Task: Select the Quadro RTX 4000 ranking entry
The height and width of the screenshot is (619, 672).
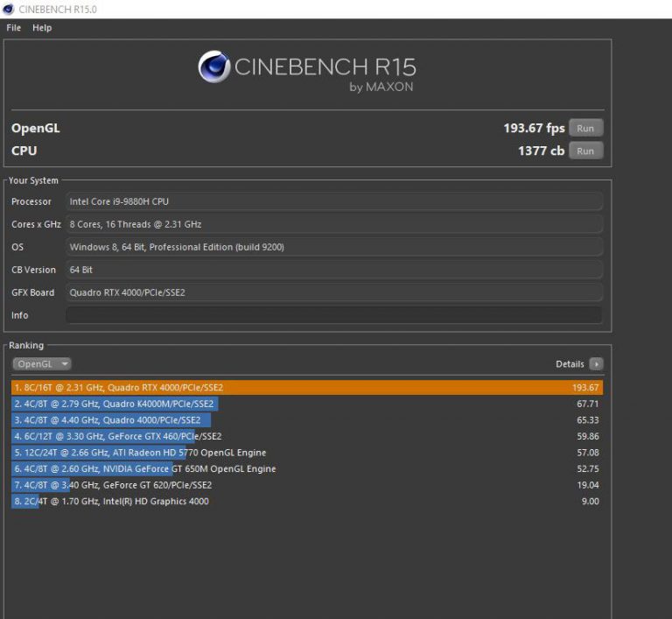Action: click(x=306, y=388)
